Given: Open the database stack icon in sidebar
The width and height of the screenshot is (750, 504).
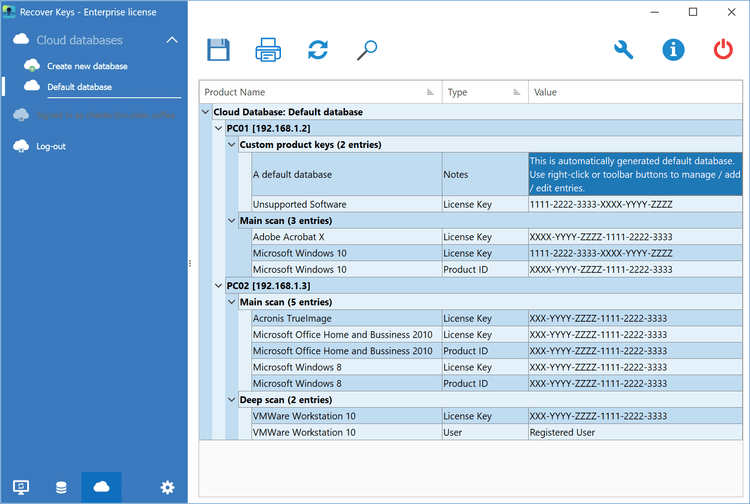Looking at the screenshot, I should click(x=61, y=487).
